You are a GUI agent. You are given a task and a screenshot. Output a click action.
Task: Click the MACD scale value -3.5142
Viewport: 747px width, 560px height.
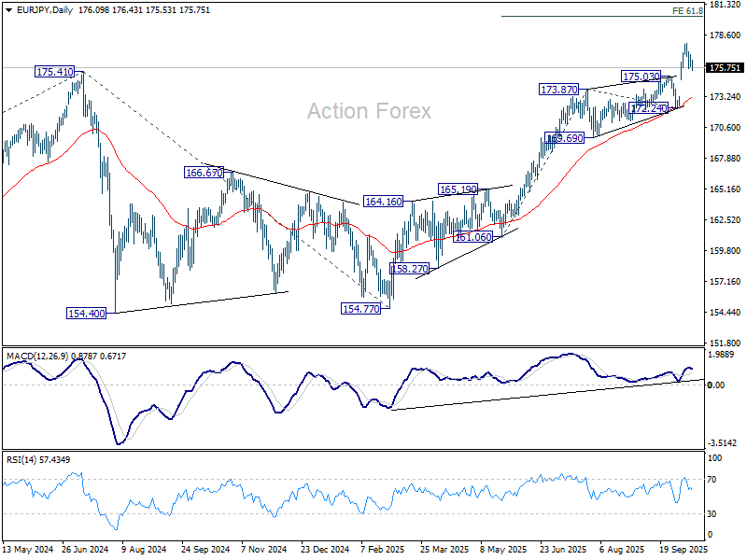click(722, 442)
